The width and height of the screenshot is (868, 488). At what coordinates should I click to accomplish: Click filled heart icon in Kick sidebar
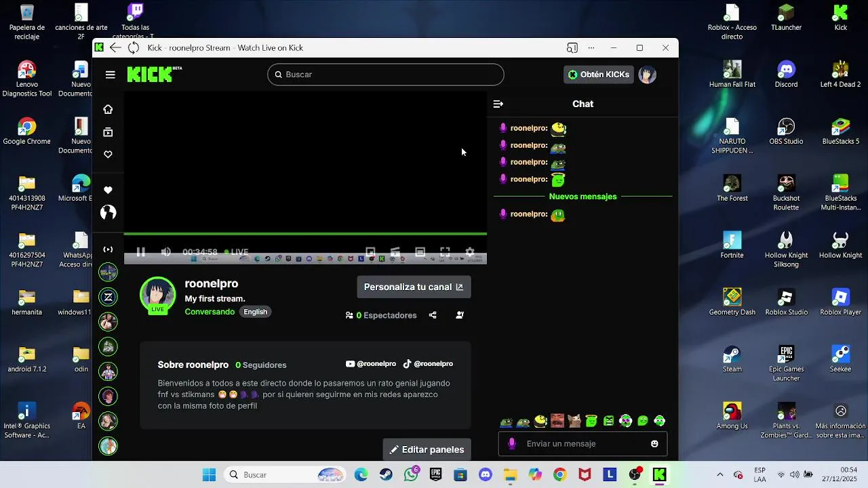click(108, 190)
